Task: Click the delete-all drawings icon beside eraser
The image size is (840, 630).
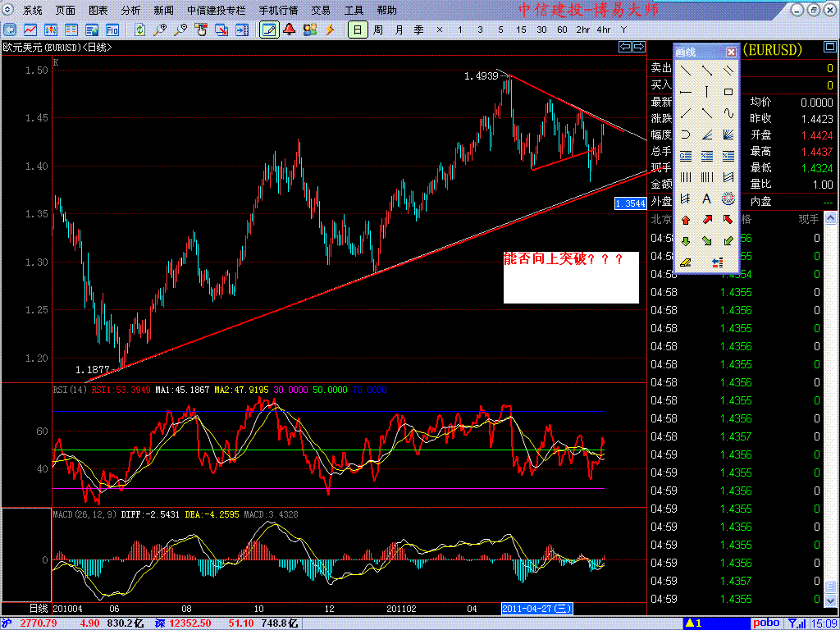Action: click(x=718, y=262)
